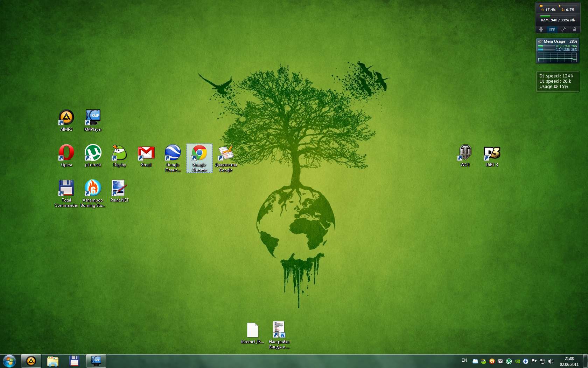Screen dimensions: 588x368
Task: Open gadget settings via the wrench icon
Action: coord(563,29)
